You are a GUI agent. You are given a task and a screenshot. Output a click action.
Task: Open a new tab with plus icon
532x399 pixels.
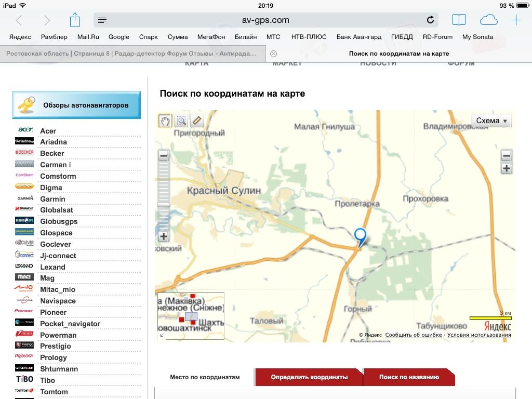[x=516, y=20]
